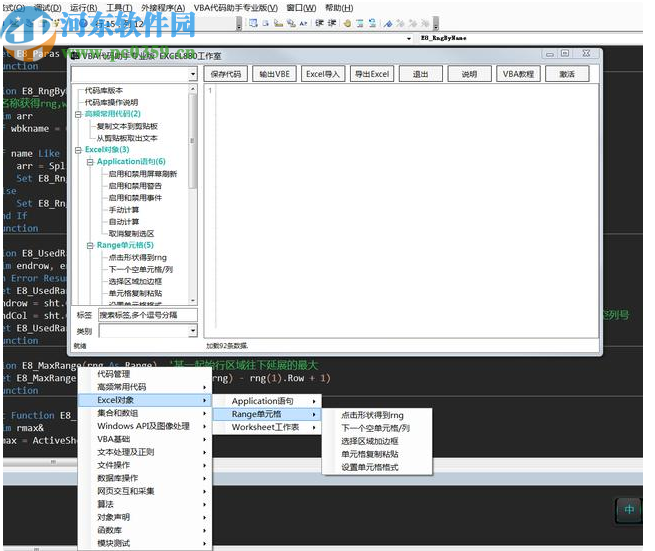Click the Parameter Info toolbar icon
Viewport: 655px width, 551px height.
pyautogui.click(x=291, y=23)
